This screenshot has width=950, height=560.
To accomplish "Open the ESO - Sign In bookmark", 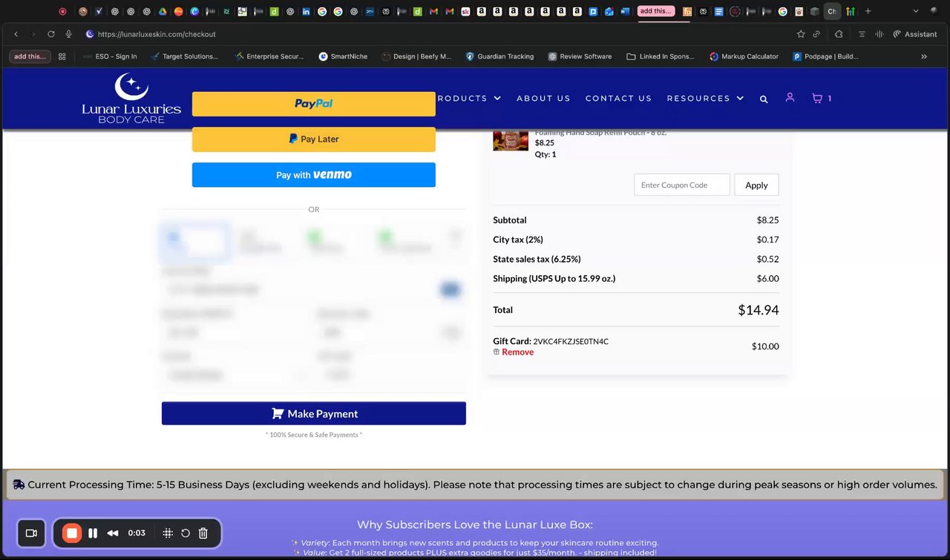I will (x=110, y=56).
